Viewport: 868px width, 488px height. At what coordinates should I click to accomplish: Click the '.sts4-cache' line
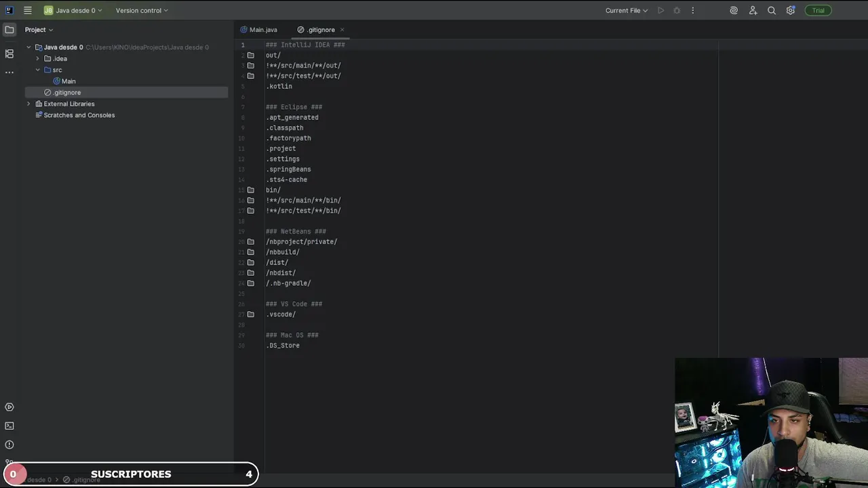tap(286, 180)
